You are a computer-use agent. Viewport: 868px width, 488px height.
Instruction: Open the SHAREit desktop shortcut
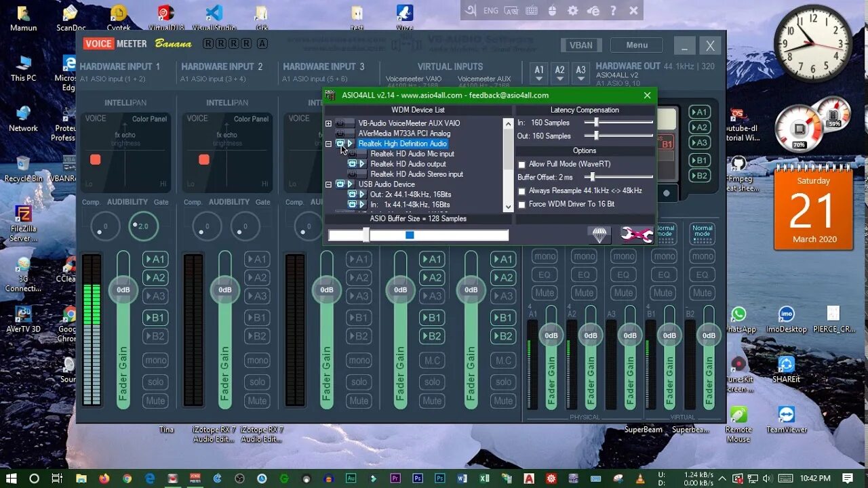coord(786,369)
